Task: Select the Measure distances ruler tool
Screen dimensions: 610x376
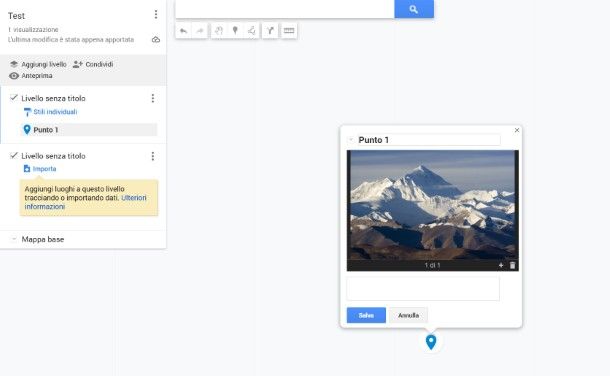Action: click(289, 31)
